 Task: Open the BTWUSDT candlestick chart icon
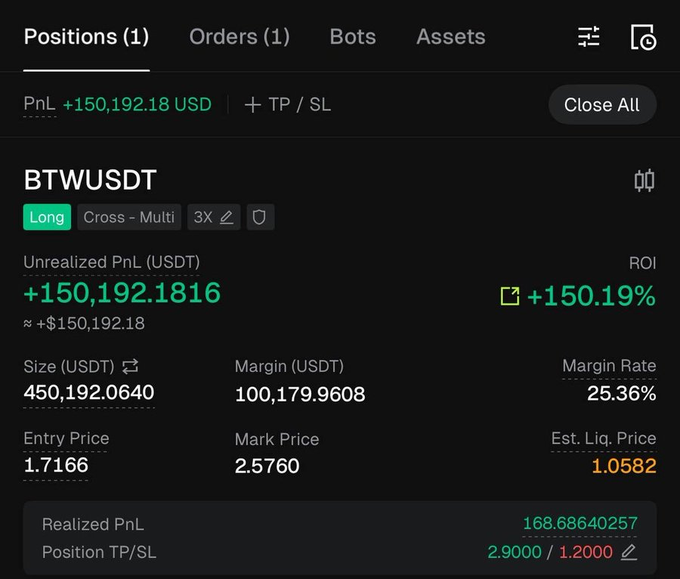(x=644, y=180)
